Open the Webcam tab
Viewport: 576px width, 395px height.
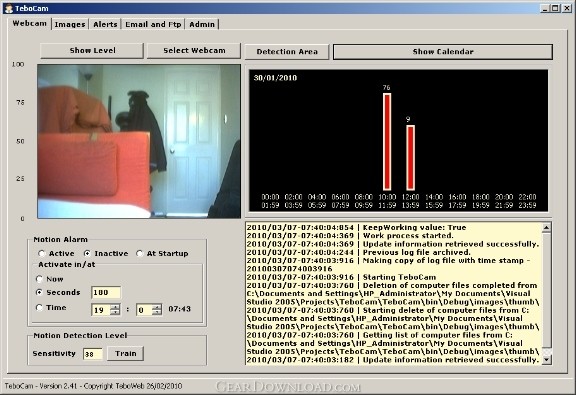29,24
